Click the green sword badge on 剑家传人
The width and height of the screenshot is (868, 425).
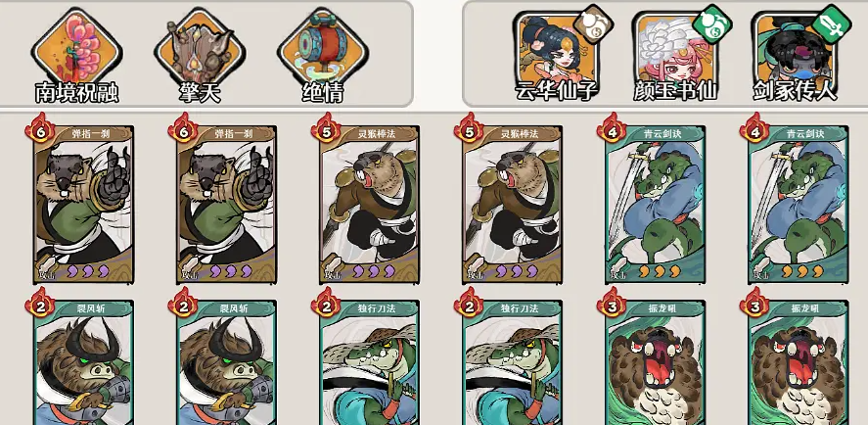tap(832, 24)
